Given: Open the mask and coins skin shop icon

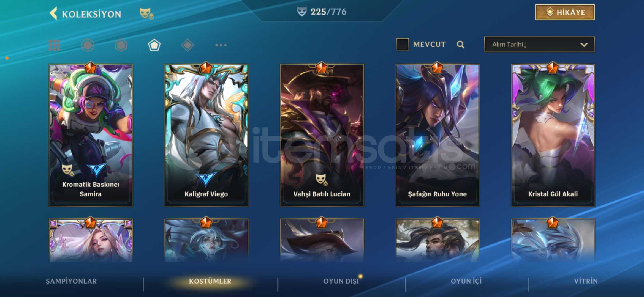Looking at the screenshot, I should click(146, 13).
